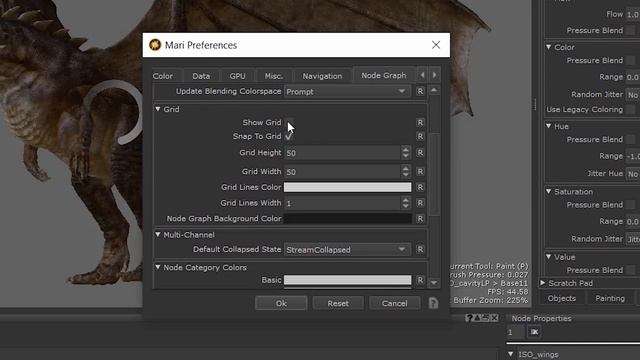Open the Basic category color swatch
640x360 pixels.
347,280
